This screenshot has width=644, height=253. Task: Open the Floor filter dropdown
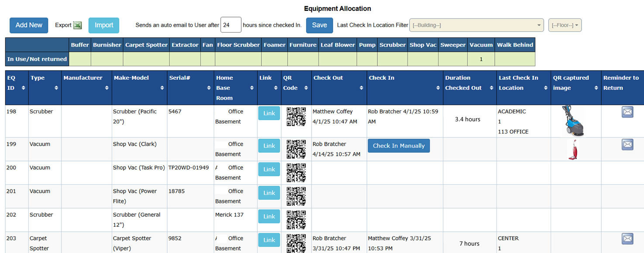(565, 25)
